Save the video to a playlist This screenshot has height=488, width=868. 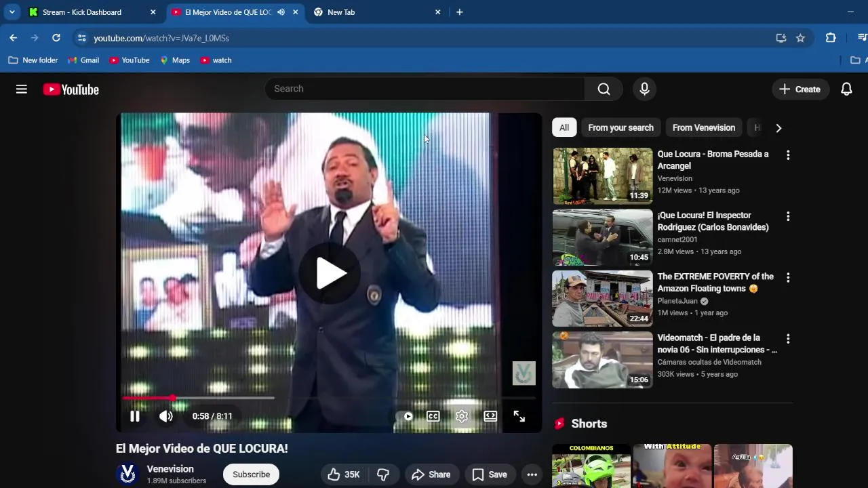click(490, 474)
